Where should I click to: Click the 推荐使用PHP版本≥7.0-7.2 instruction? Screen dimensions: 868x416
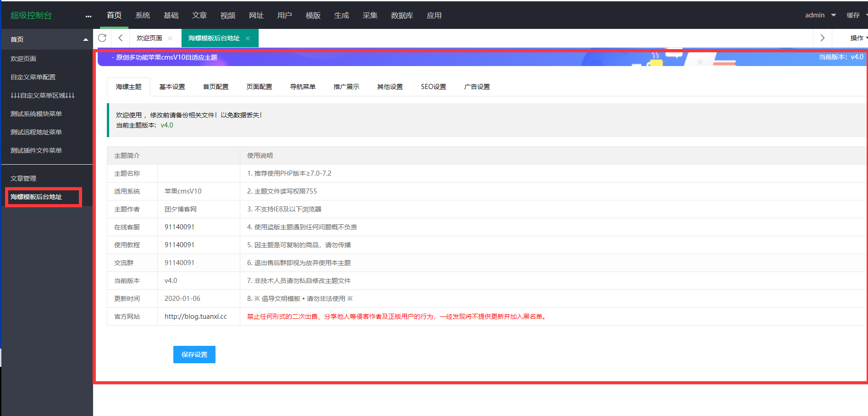click(289, 173)
